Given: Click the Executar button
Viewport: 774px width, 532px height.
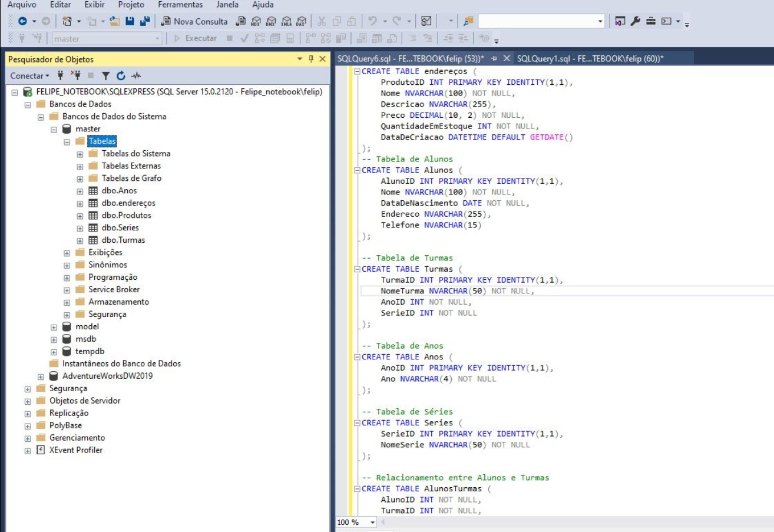Looking at the screenshot, I should pos(196,39).
